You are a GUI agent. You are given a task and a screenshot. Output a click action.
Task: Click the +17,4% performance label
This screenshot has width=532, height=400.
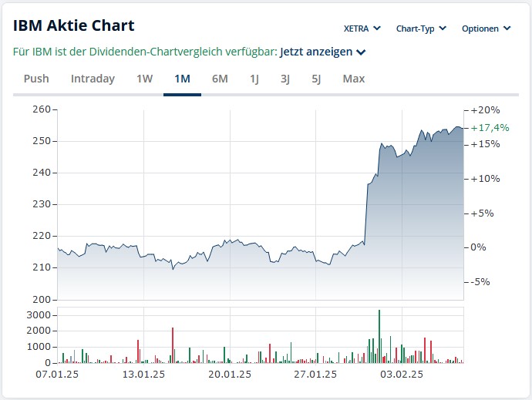pyautogui.click(x=490, y=127)
